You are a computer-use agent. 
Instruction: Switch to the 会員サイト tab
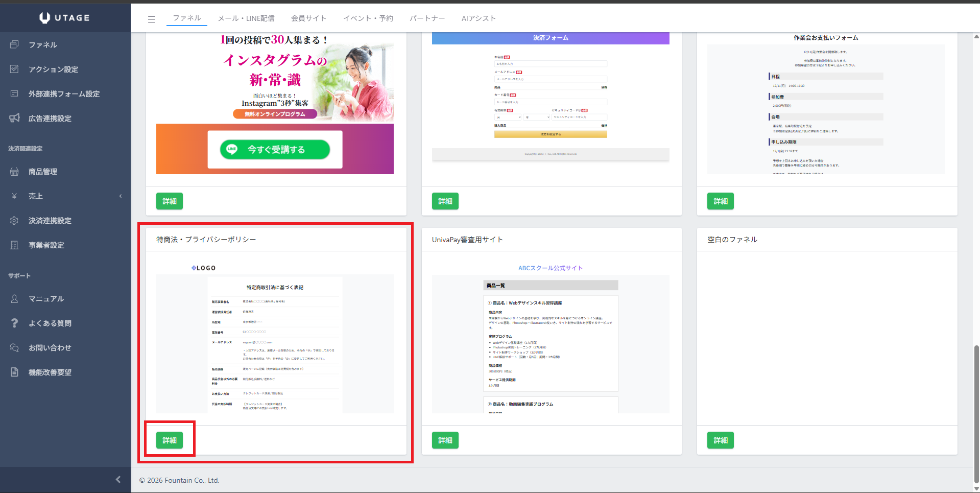tap(308, 18)
